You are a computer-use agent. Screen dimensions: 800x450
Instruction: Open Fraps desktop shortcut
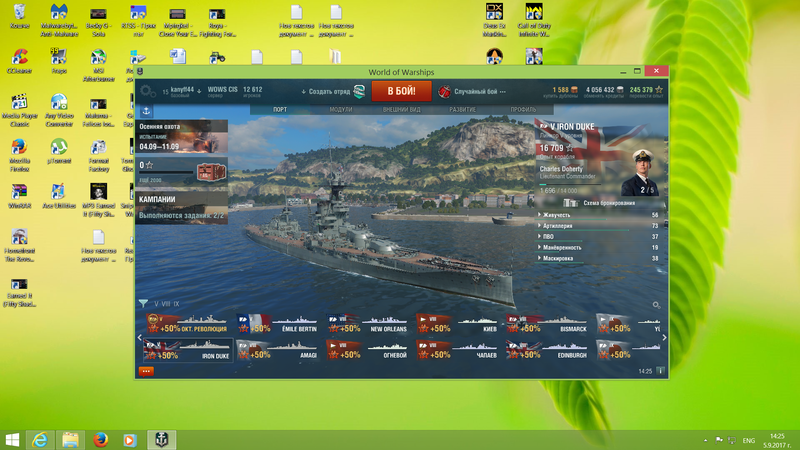(59, 61)
